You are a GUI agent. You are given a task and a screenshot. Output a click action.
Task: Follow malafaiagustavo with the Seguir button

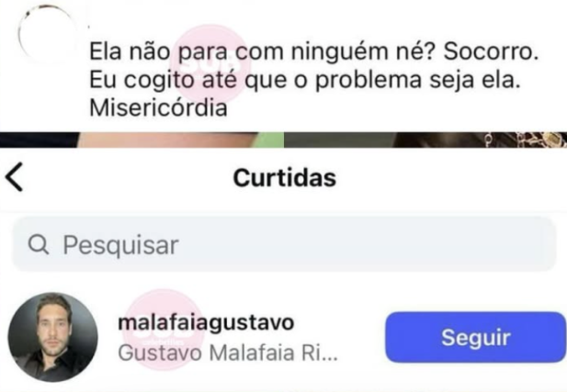pyautogui.click(x=475, y=337)
